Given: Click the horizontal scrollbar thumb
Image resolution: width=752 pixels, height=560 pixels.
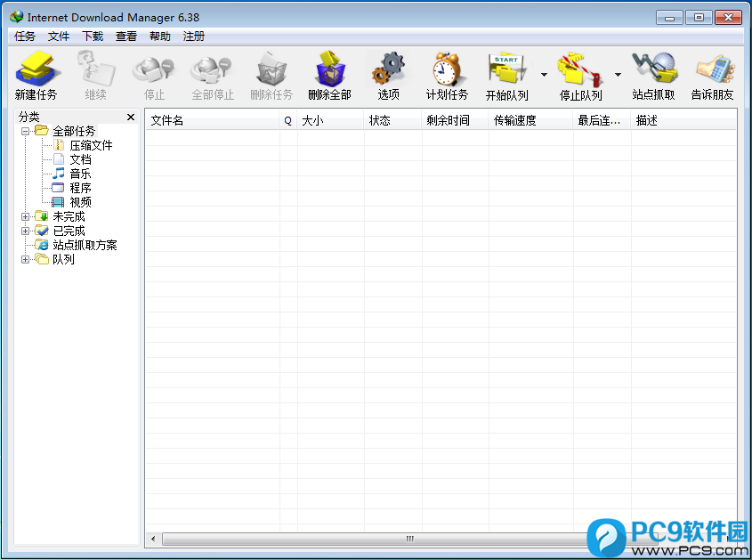Looking at the screenshot, I should pyautogui.click(x=409, y=539).
